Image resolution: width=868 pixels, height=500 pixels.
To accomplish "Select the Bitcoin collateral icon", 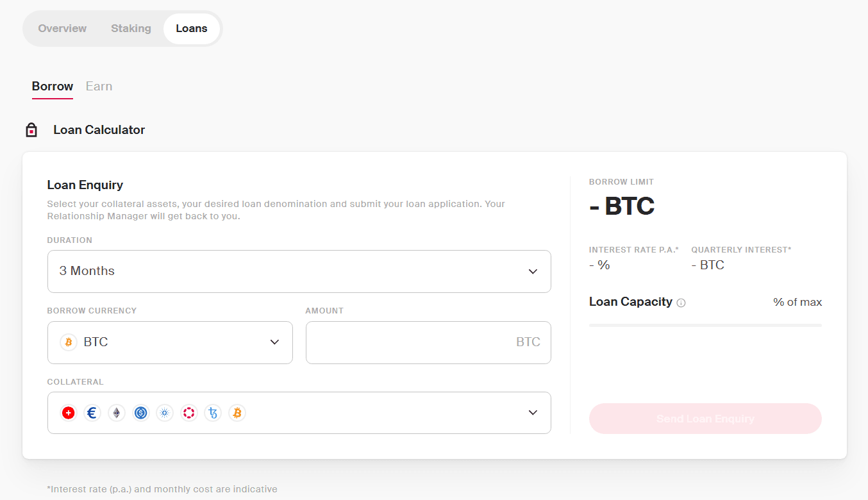I will click(237, 413).
